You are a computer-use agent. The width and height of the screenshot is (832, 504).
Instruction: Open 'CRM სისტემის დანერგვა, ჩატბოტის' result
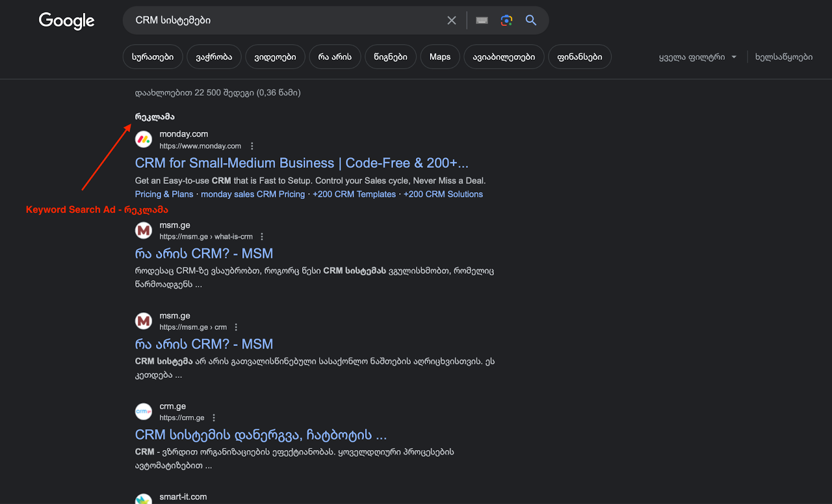point(261,434)
